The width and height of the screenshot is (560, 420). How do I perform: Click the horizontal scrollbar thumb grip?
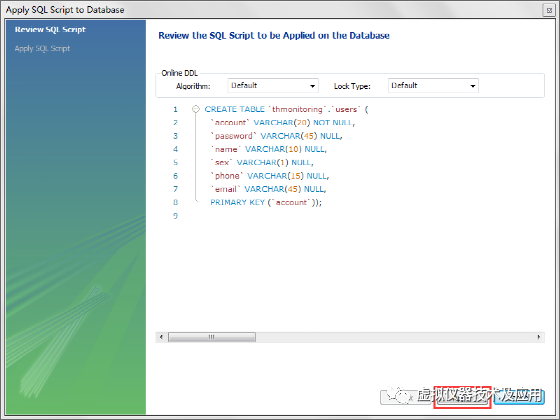[212, 337]
